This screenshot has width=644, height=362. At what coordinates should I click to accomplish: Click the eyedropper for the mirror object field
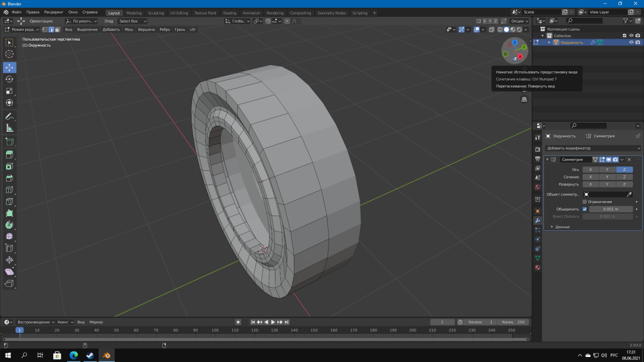(x=629, y=194)
